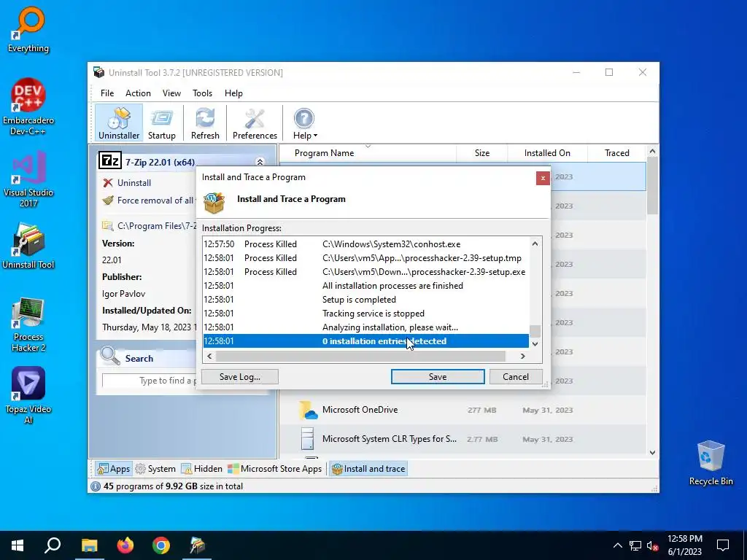Sort by Size column header
This screenshot has width=747, height=560.
[x=481, y=153]
